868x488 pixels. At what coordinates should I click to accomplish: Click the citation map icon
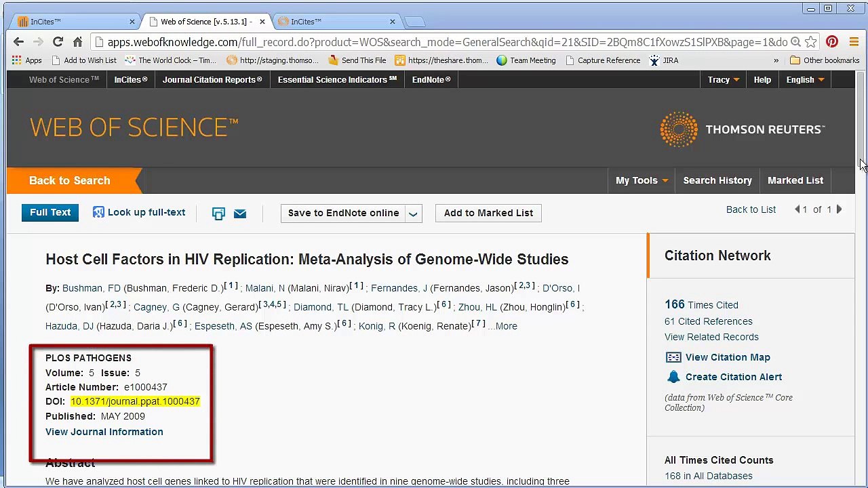(673, 357)
